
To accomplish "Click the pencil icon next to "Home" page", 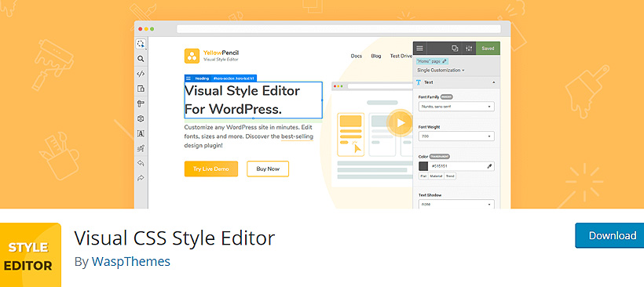I will [x=444, y=61].
